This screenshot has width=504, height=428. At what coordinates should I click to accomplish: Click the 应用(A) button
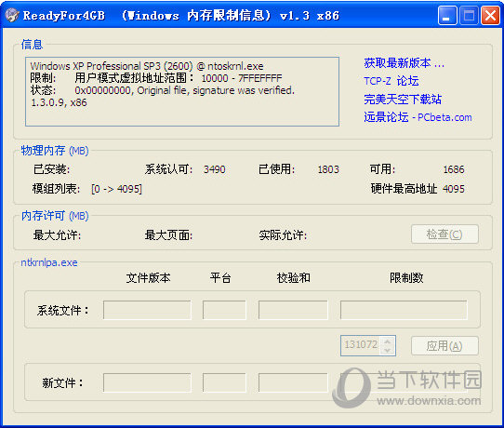tap(444, 346)
